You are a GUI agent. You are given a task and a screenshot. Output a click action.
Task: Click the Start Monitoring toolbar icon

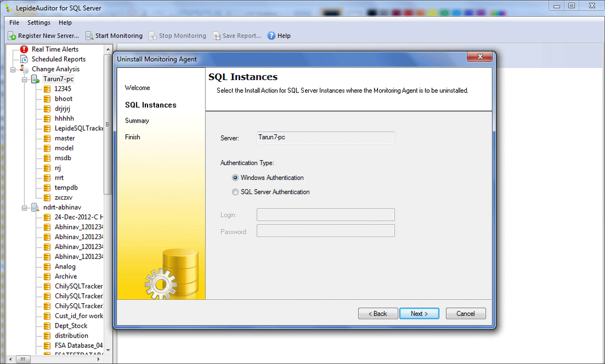click(x=90, y=36)
